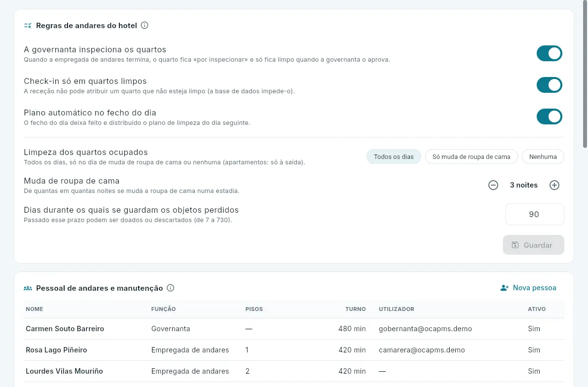Select the Rosa Lago Piñeiro row name

(x=56, y=350)
